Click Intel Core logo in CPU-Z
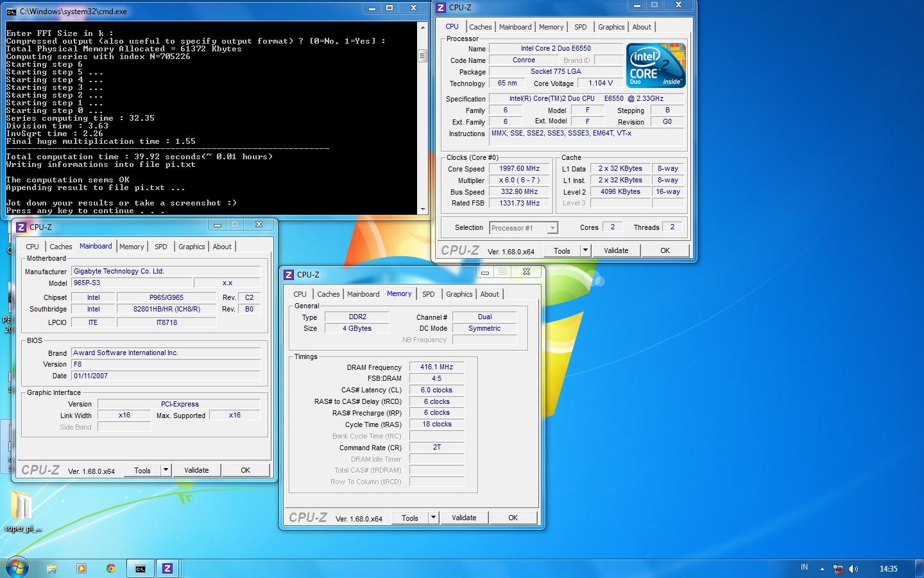The image size is (924, 578). click(x=656, y=66)
